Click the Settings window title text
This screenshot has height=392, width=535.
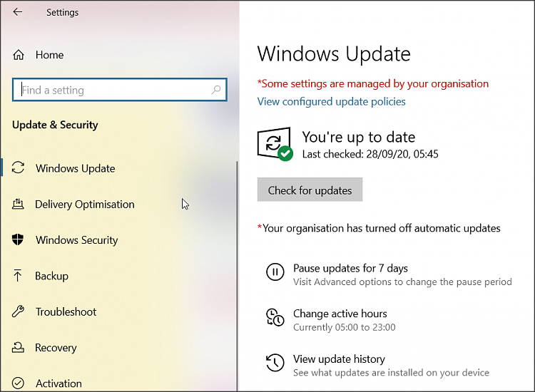(63, 12)
